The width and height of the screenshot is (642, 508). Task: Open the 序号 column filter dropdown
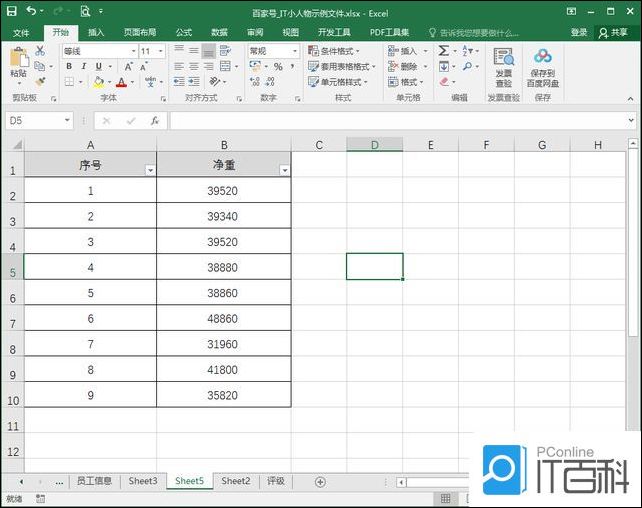[150, 171]
